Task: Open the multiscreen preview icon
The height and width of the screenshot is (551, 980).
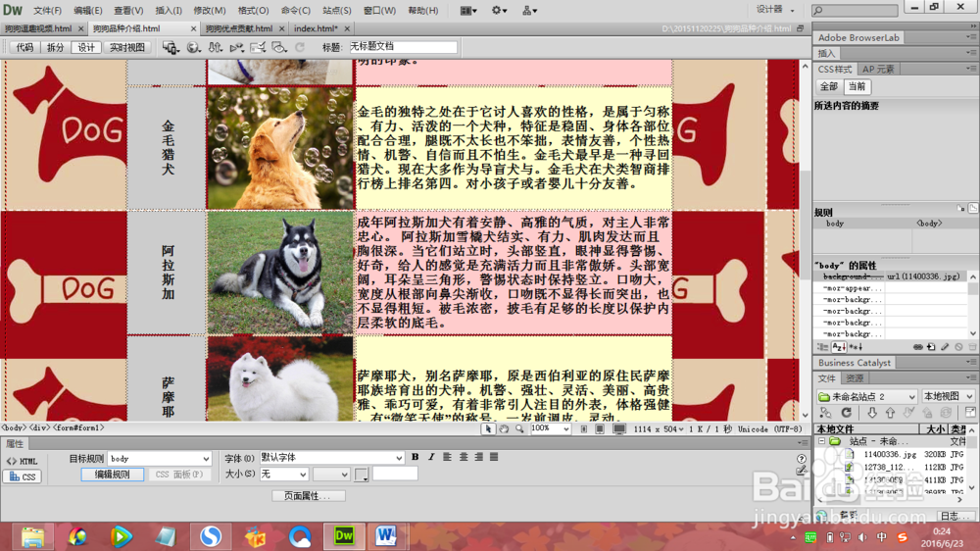Action: click(x=170, y=47)
